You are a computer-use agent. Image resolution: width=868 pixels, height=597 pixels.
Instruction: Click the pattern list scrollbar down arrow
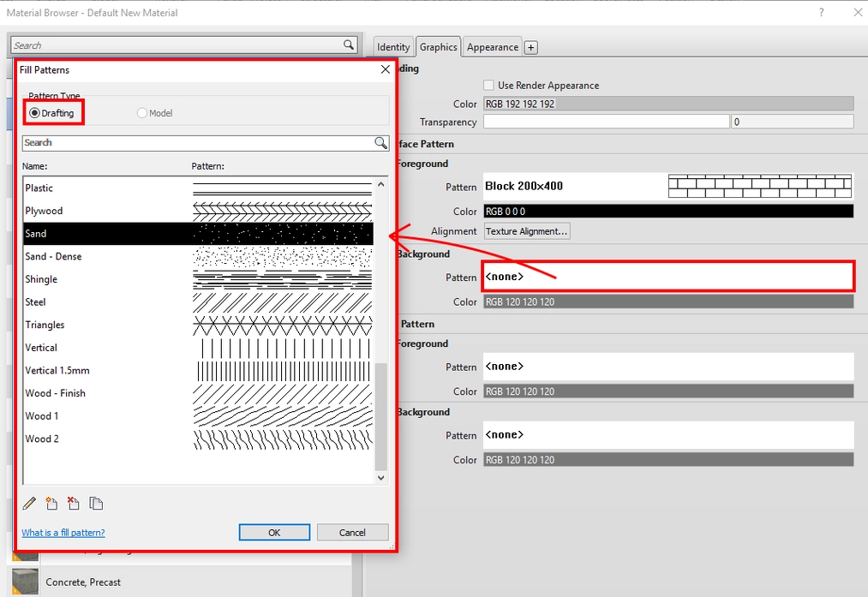[x=380, y=478]
